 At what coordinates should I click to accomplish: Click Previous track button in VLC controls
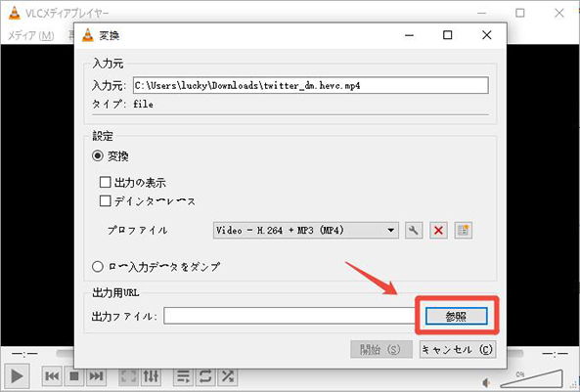point(52,376)
